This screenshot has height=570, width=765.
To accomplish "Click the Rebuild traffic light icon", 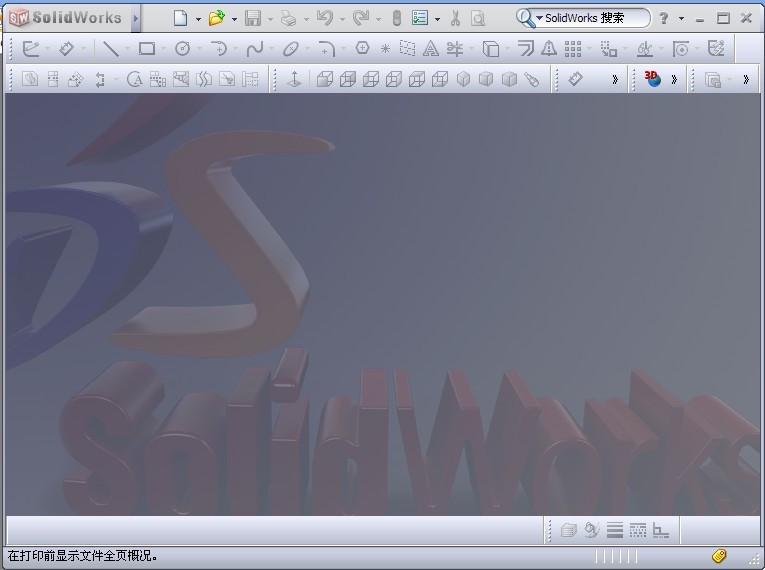I will [x=397, y=19].
